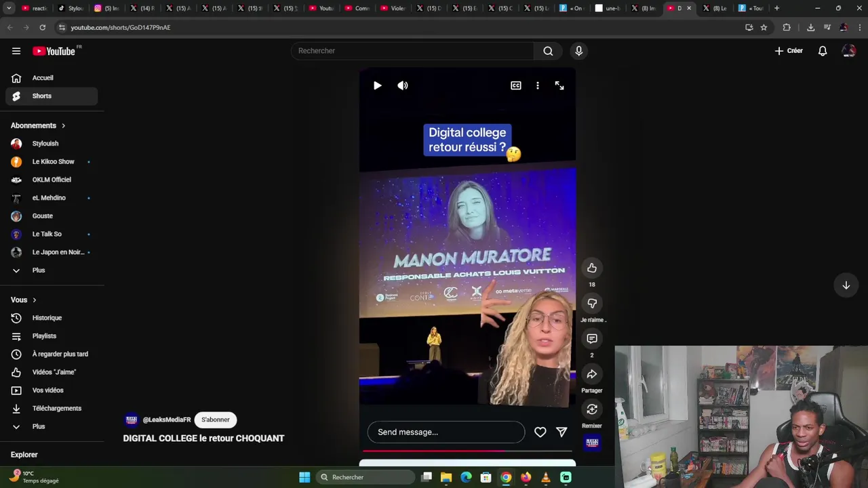Open the hamburger guide menu
Screen dimensions: 868x488
pyautogui.click(x=16, y=51)
